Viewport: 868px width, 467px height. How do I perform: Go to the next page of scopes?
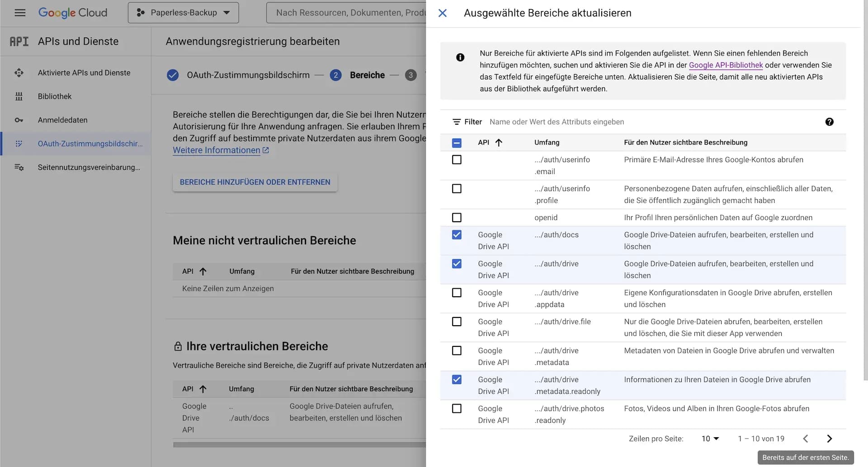pyautogui.click(x=829, y=439)
